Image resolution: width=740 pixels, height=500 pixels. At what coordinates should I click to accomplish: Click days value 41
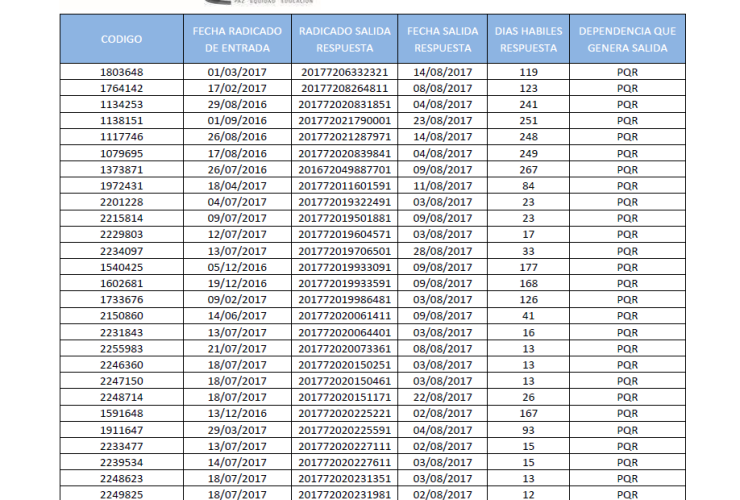tap(528, 315)
